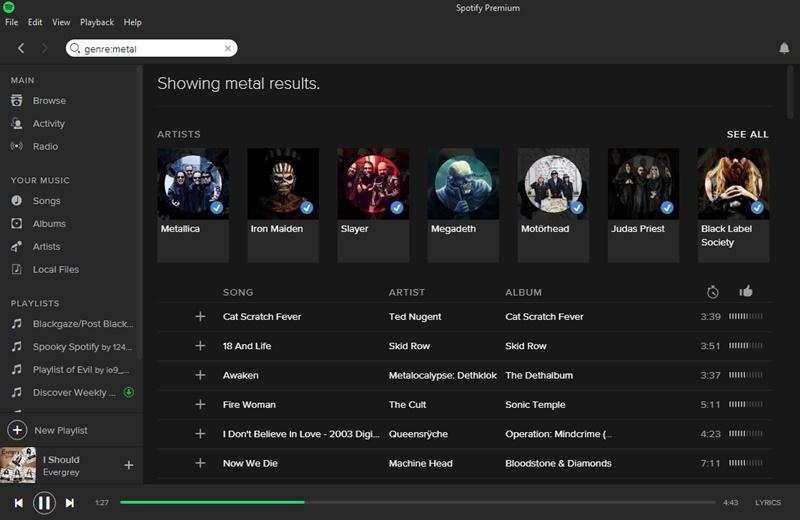Open The Dethalbum album link
The width and height of the screenshot is (800, 520).
click(539, 375)
